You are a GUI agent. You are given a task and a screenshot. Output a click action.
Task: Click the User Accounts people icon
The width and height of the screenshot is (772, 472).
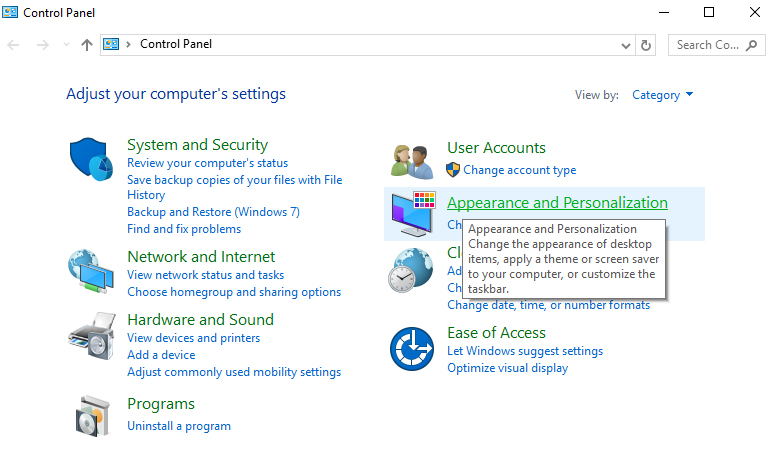coord(413,160)
